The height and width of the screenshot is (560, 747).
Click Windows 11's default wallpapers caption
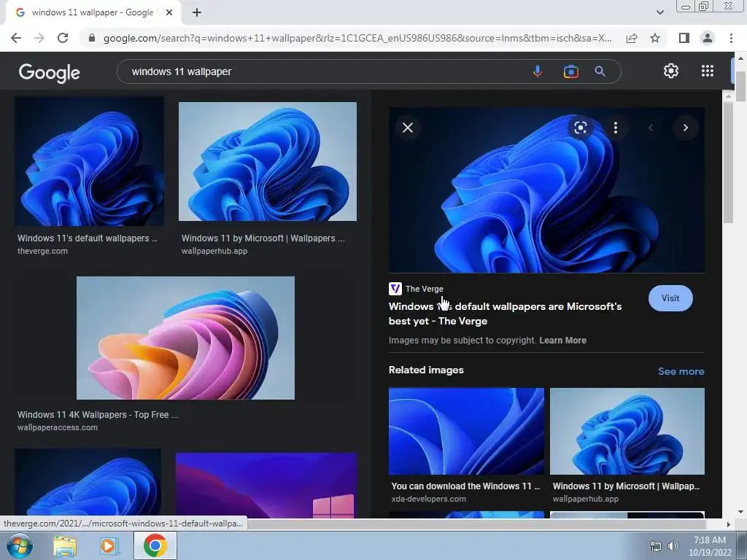click(88, 238)
